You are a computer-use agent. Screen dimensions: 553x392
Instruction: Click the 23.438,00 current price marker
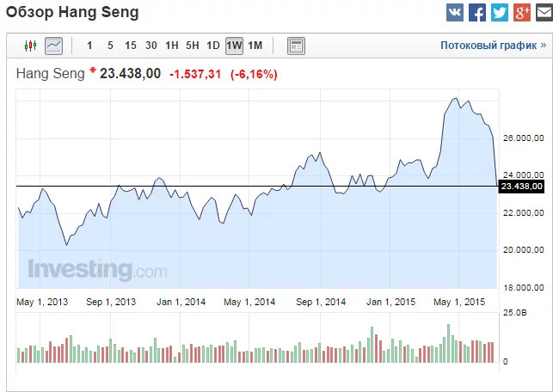521,186
